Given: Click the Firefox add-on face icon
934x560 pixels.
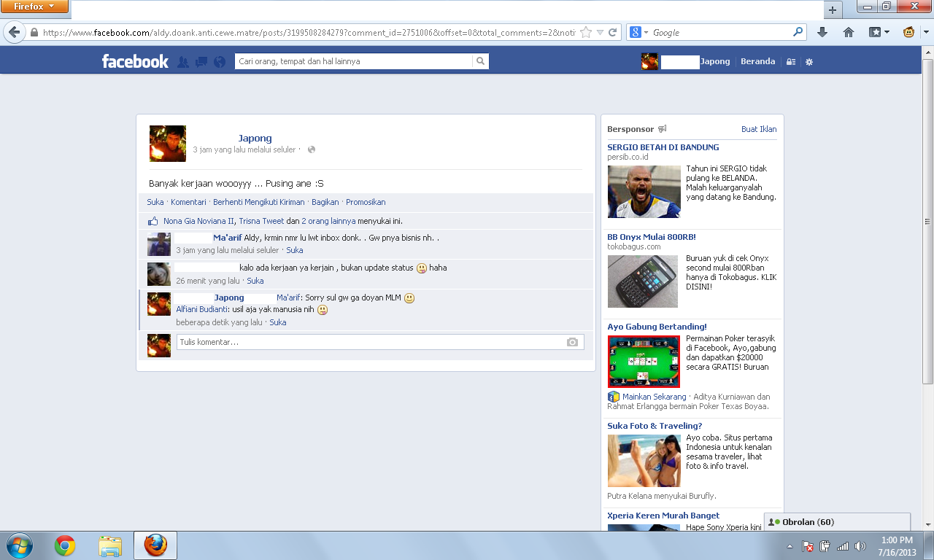Looking at the screenshot, I should click(909, 32).
